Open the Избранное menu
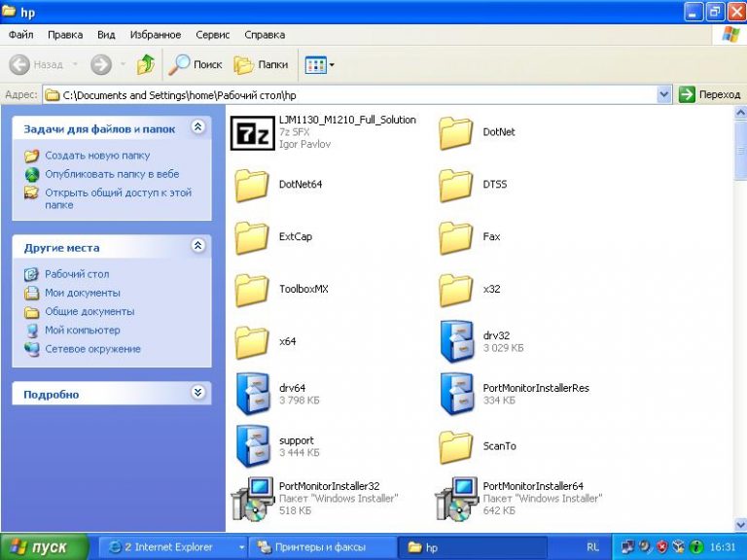Viewport: 747px width, 560px height. coord(156,35)
